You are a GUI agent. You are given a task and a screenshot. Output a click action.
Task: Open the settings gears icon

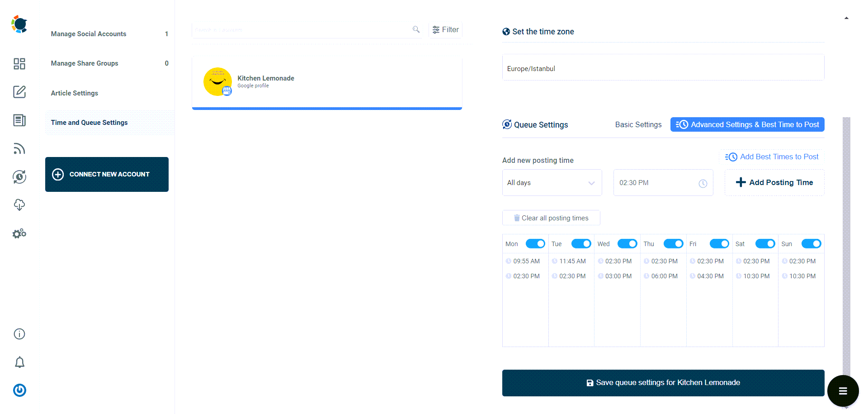tap(19, 233)
